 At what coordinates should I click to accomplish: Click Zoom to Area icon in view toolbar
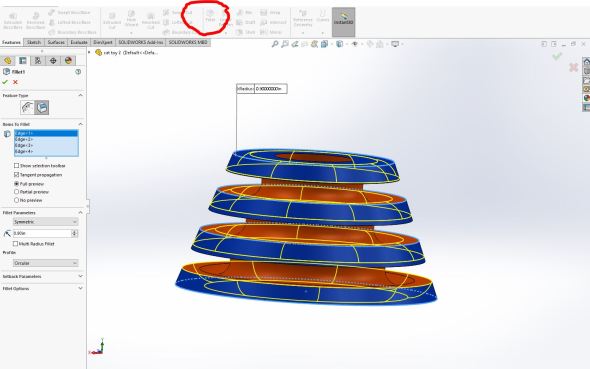(x=285, y=44)
